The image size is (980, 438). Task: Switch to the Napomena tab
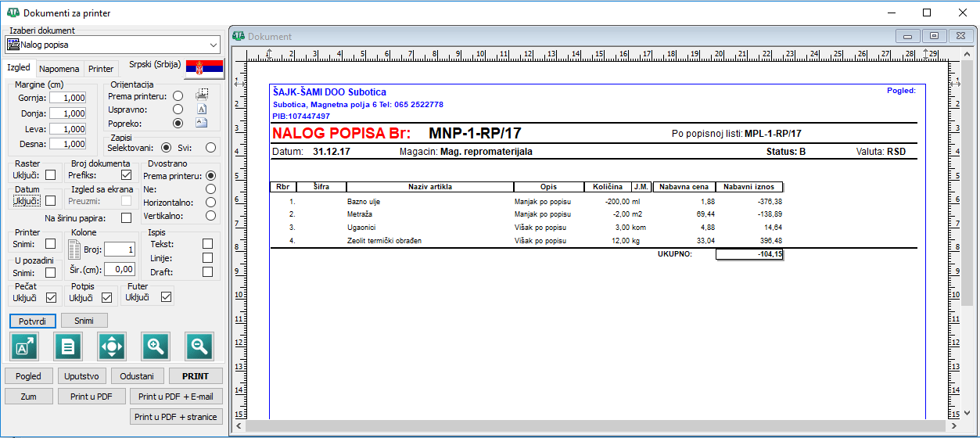(x=59, y=69)
